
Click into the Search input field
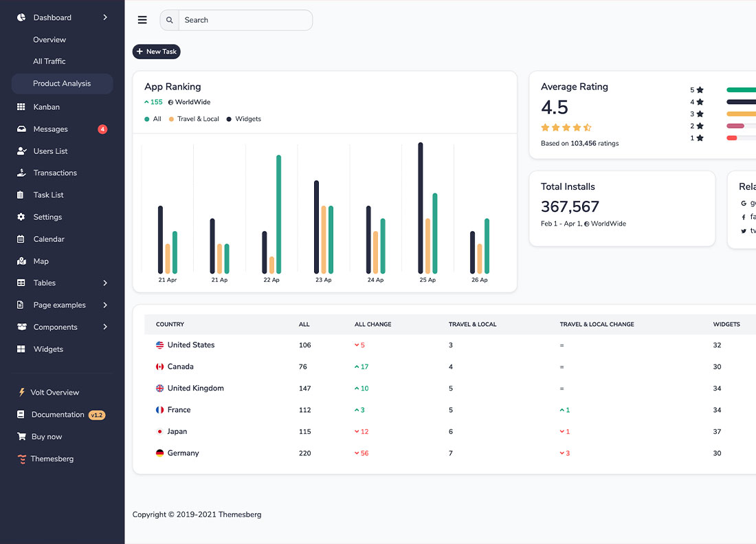click(244, 20)
